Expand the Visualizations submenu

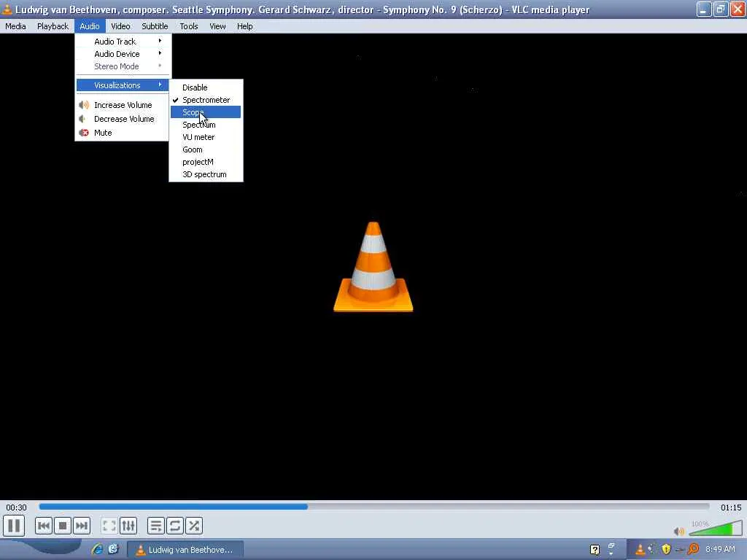(123, 85)
